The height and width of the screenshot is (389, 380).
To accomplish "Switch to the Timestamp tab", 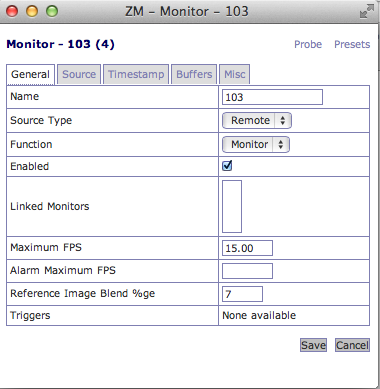I will click(x=136, y=74).
